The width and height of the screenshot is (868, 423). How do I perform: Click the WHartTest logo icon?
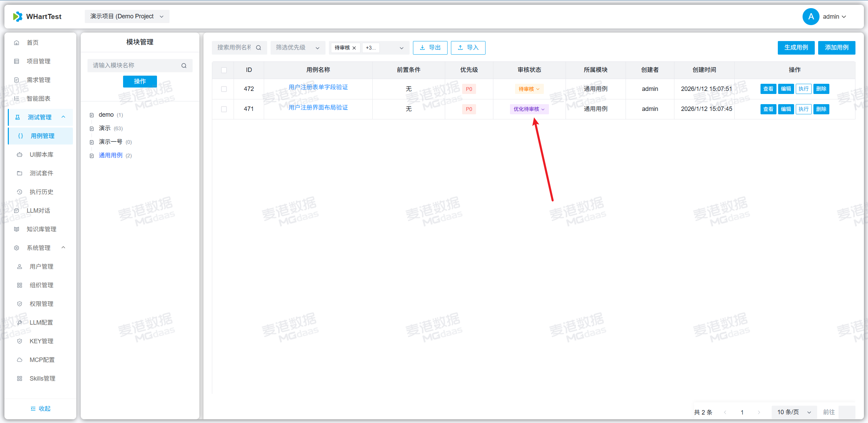coord(18,16)
